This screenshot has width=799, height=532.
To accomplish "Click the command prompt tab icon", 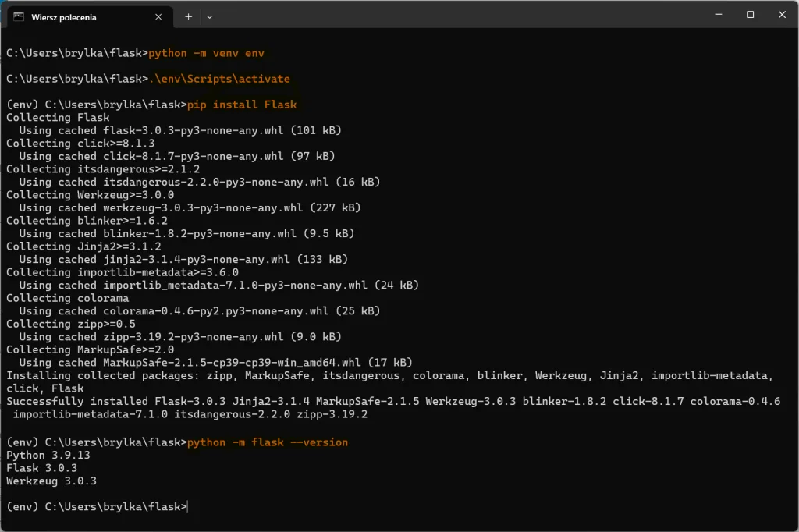I will (x=19, y=17).
